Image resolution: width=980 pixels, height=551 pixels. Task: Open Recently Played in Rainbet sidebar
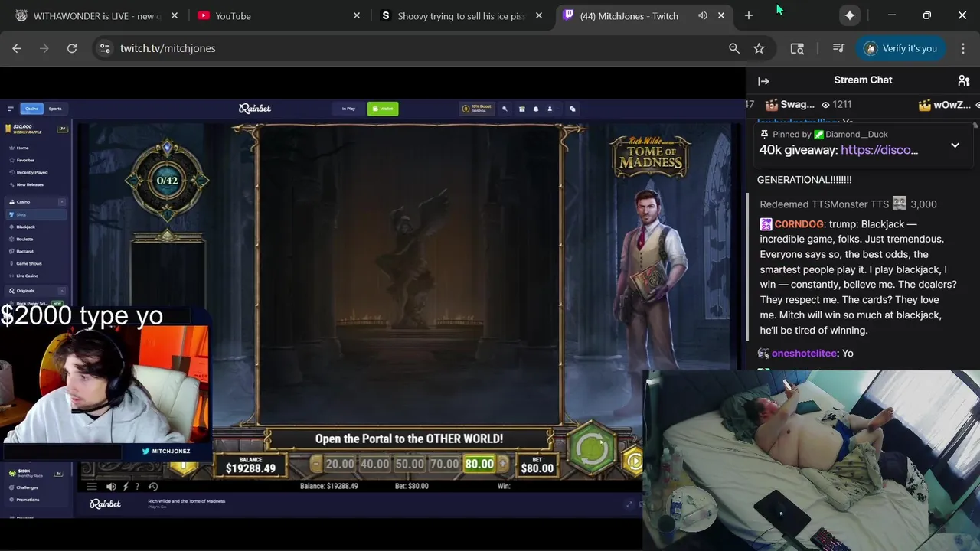[x=32, y=172]
